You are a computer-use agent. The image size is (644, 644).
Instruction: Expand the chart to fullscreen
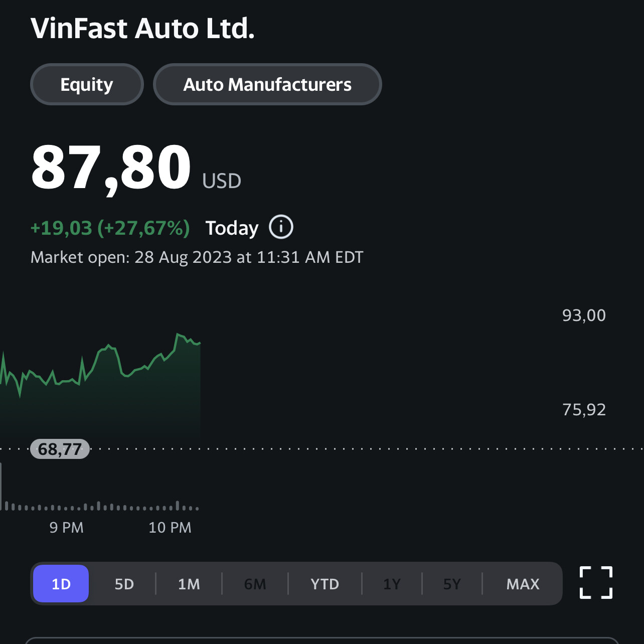[596, 583]
